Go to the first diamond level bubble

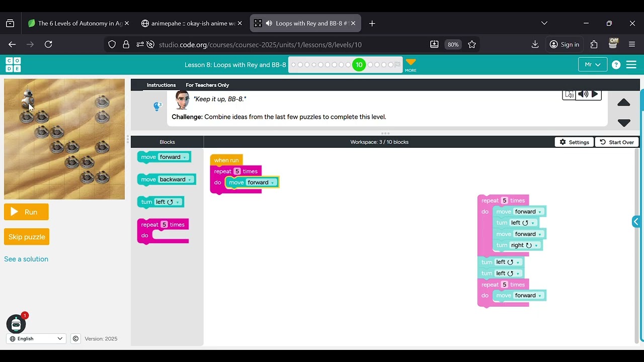coord(294,65)
